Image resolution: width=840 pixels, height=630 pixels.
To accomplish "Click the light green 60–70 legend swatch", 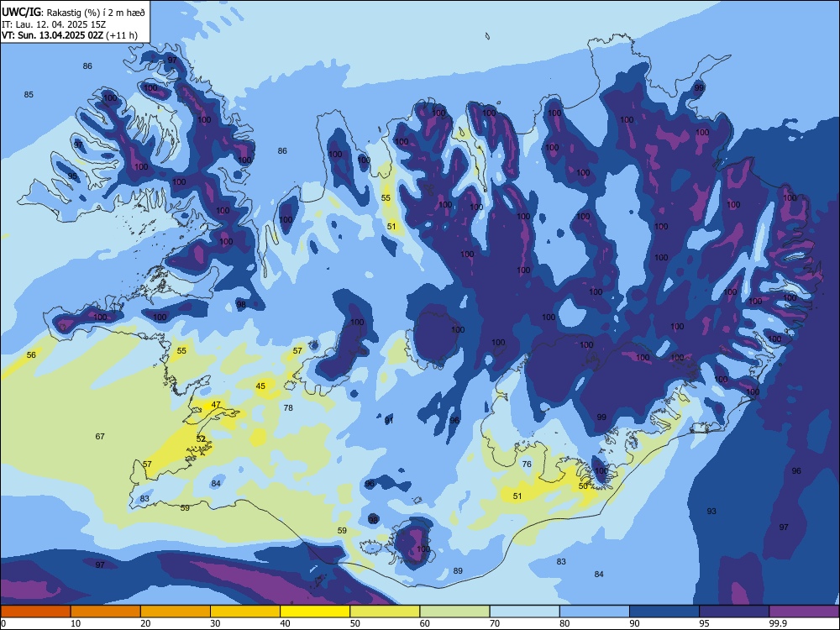I will 454,612.
